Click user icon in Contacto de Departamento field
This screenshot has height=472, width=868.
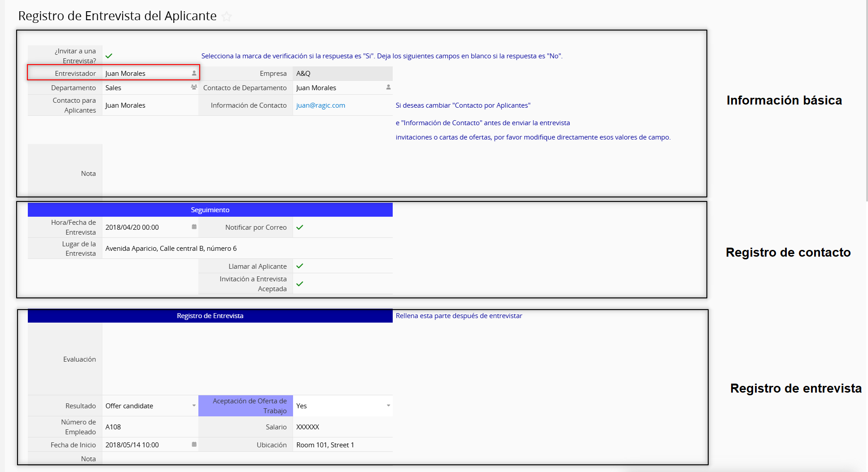click(x=388, y=87)
